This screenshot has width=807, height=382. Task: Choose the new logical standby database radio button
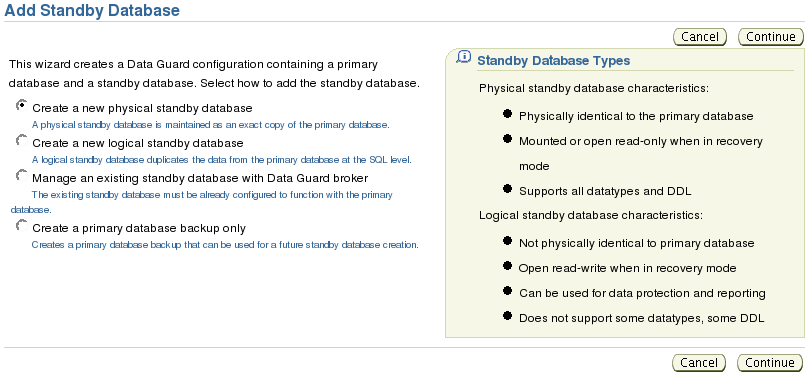tap(22, 140)
